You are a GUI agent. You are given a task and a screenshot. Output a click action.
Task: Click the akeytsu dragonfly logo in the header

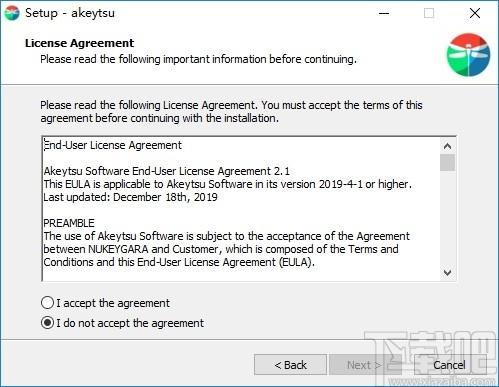[x=468, y=55]
